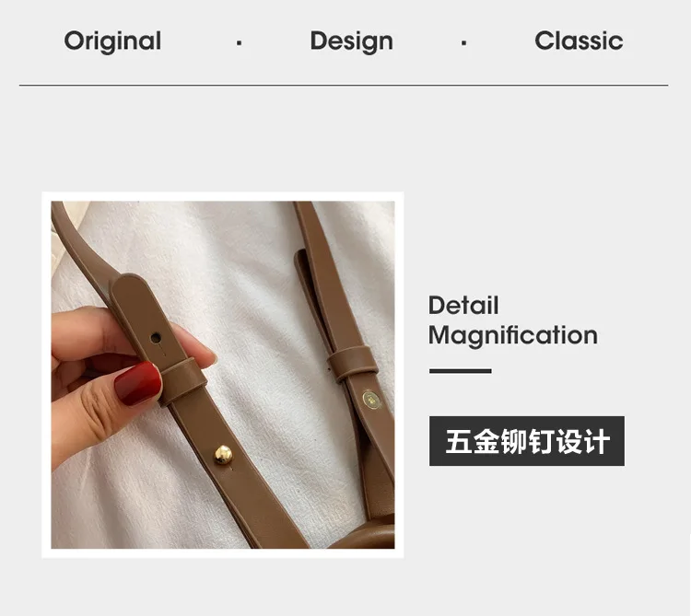Click the belt loop held by thumb
691x616 pixels.
[182, 381]
